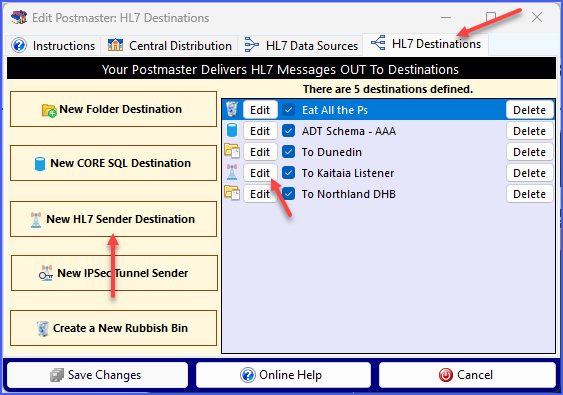
Task: Edit the To Dunedin destination
Action: click(x=260, y=152)
